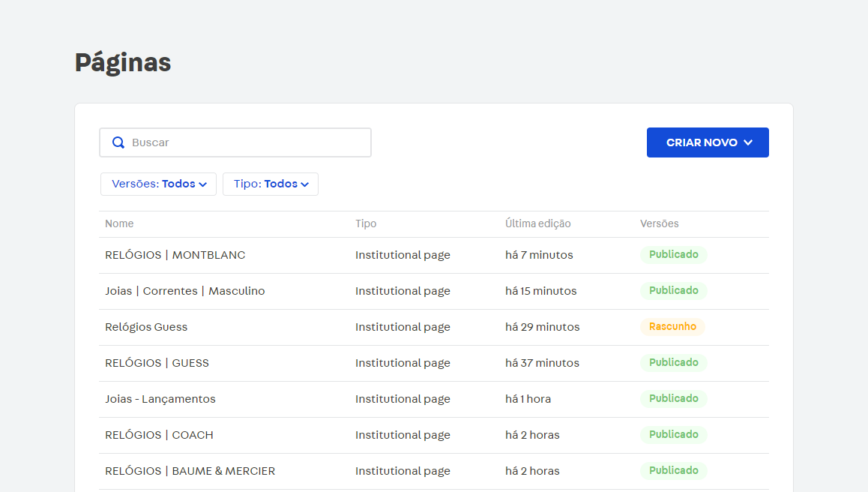Open the RELÓGIOS | GUESS page row

pyautogui.click(x=157, y=363)
